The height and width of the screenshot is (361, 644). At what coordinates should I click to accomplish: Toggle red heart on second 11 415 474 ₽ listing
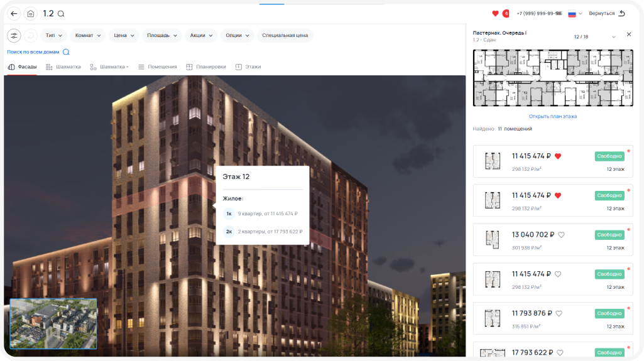[x=558, y=196]
